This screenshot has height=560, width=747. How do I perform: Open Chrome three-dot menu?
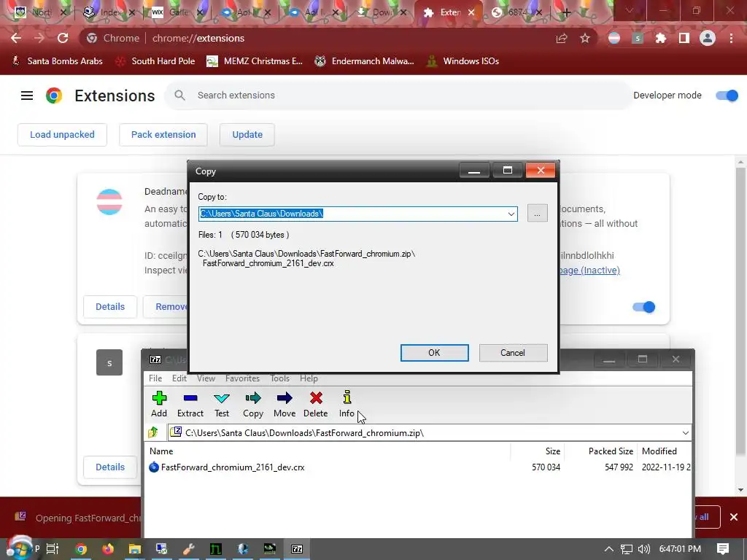(731, 38)
